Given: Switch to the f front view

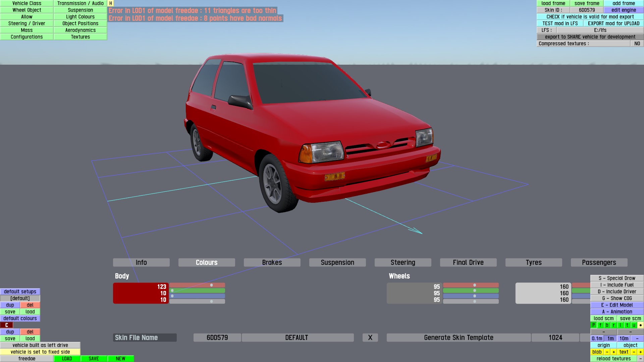Looking at the screenshot, I should coord(600,325).
